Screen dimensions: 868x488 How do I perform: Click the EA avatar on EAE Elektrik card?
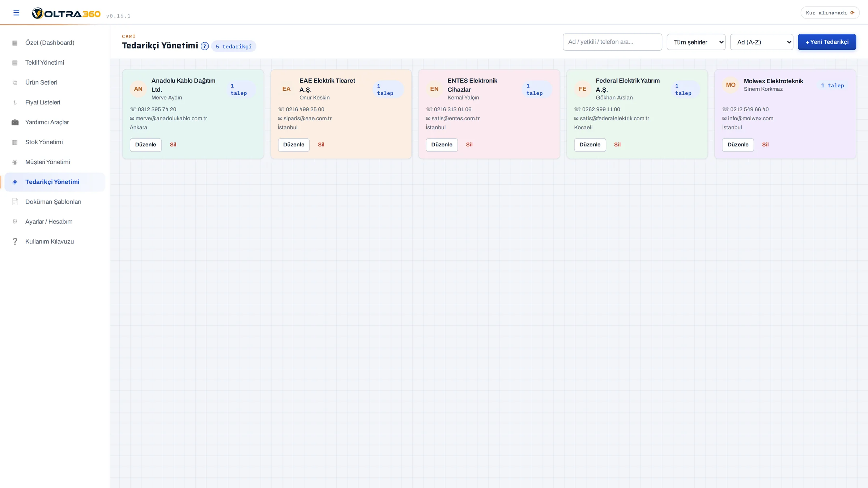pyautogui.click(x=286, y=89)
